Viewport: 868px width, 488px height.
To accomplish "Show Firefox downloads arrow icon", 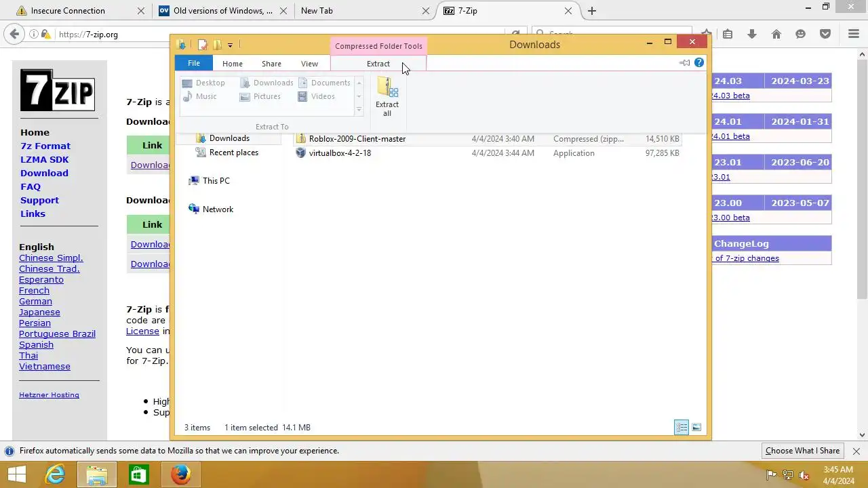I will click(x=752, y=34).
